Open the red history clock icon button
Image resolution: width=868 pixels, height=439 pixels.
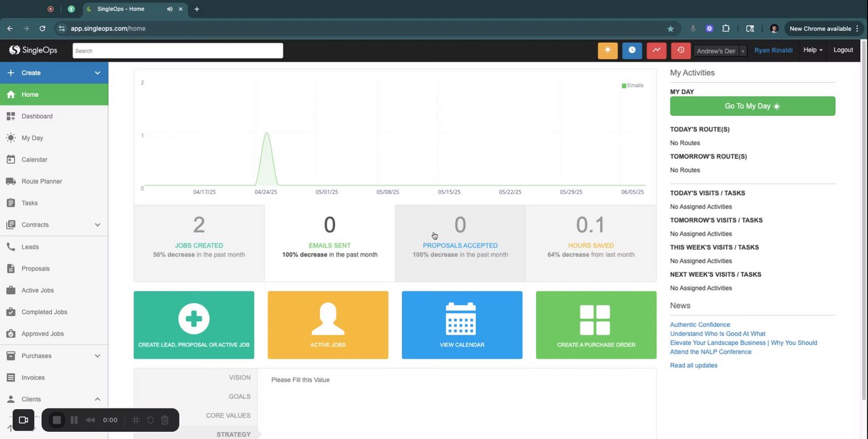(x=680, y=51)
